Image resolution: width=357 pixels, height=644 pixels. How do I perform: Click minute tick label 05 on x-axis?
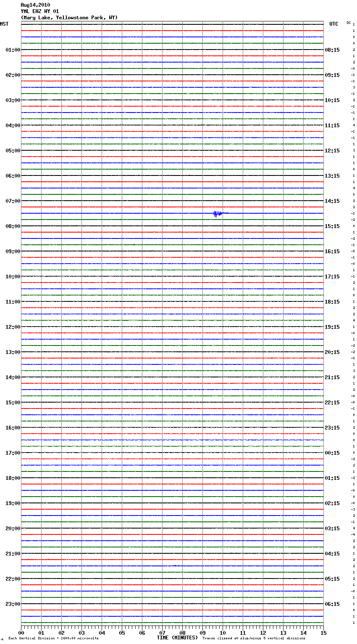pyautogui.click(x=122, y=633)
